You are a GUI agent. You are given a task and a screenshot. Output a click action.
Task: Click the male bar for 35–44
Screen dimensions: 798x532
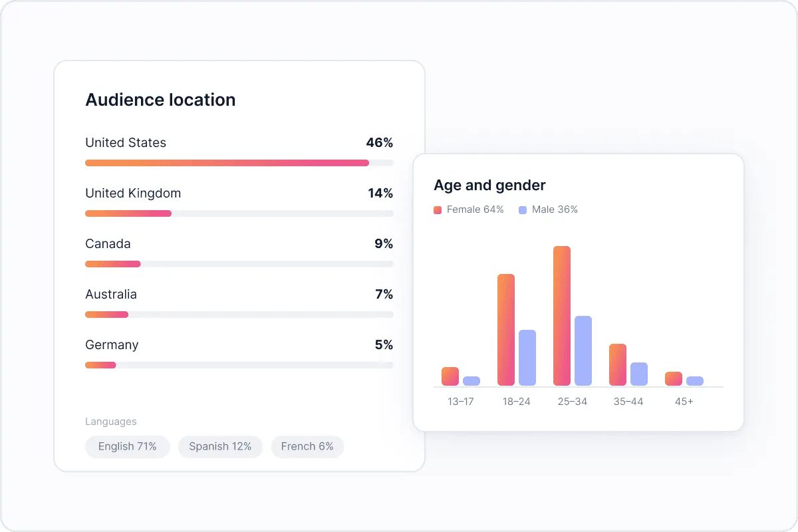point(639,374)
